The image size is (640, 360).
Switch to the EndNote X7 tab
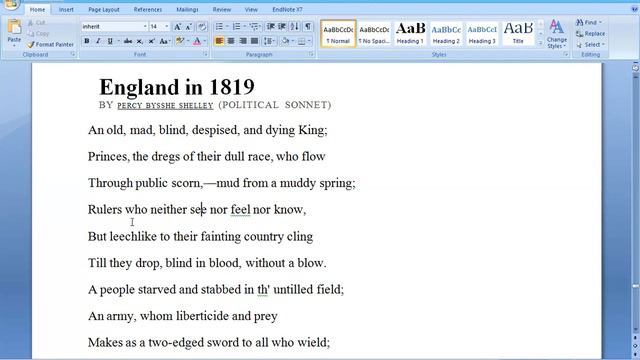287,9
